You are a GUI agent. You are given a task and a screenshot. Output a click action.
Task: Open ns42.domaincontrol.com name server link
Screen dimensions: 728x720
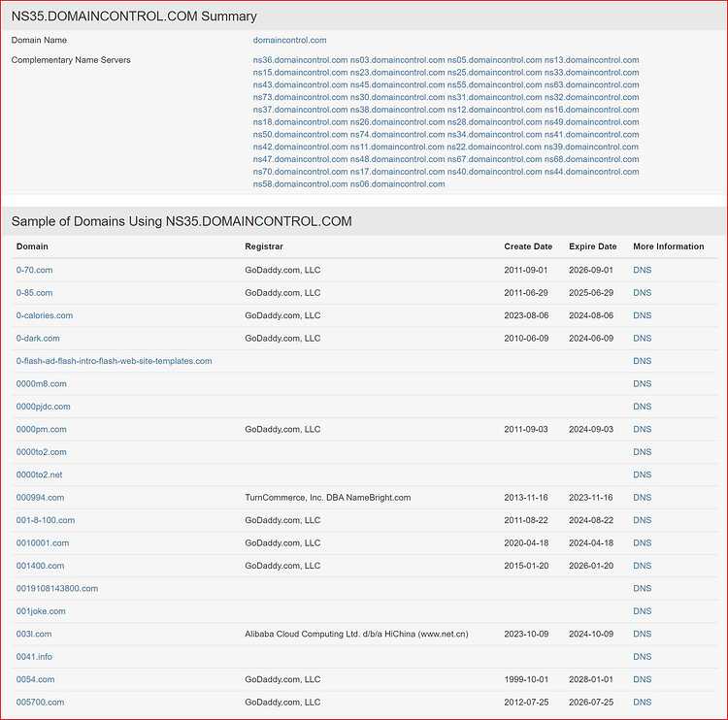click(x=300, y=147)
